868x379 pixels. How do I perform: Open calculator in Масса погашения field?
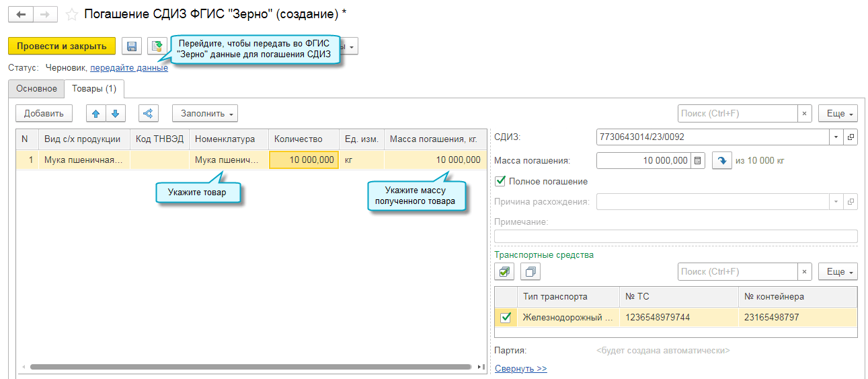[697, 161]
